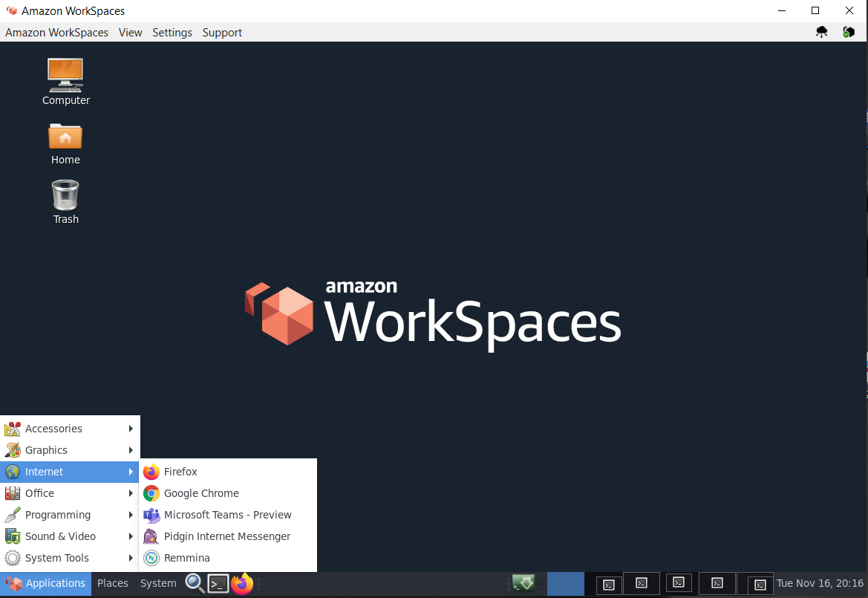Close the Applications menu in the bottom panel
868x598 pixels.
tap(45, 584)
